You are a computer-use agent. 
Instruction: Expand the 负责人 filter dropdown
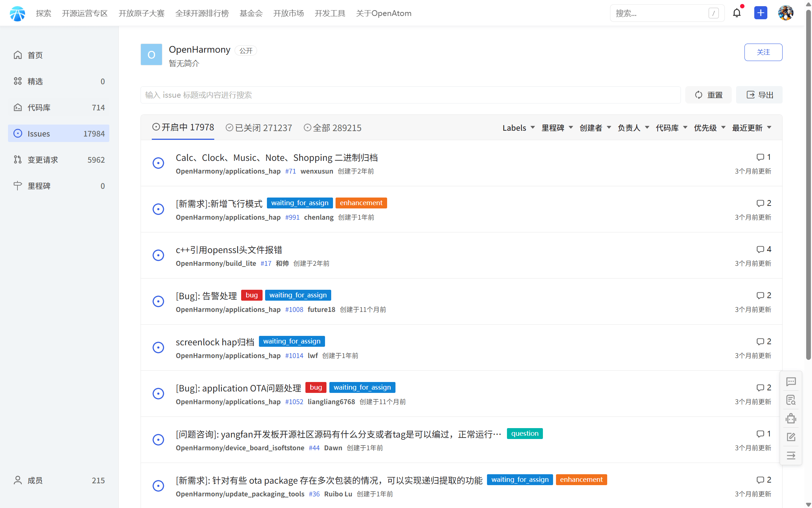(633, 128)
